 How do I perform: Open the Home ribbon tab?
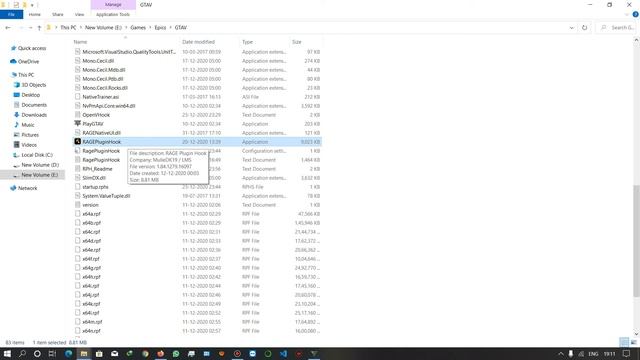coord(35,14)
